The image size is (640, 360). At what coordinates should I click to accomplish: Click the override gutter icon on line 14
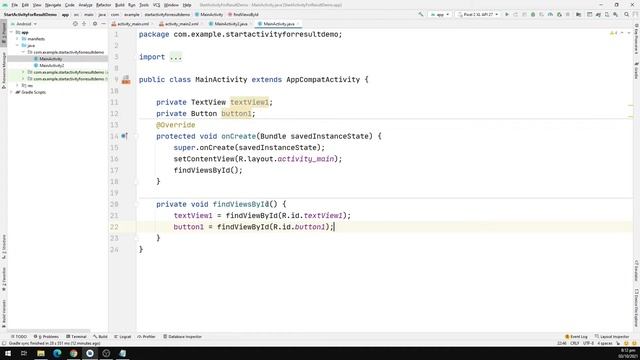[124, 136]
